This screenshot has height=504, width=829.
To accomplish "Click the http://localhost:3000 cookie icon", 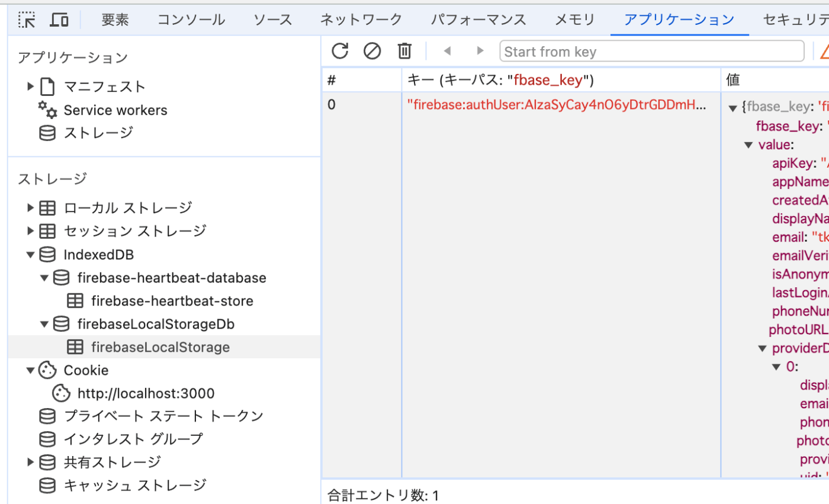I will point(61,393).
